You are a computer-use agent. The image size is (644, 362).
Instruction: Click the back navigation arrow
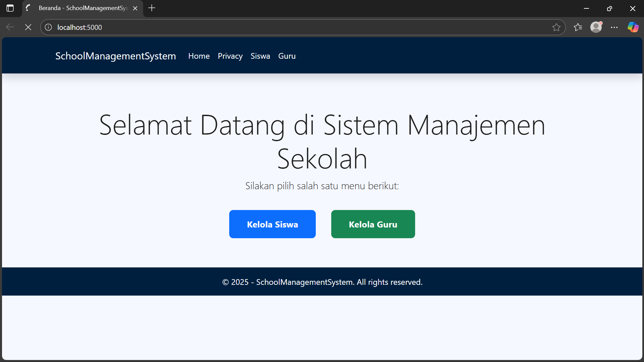(10, 27)
